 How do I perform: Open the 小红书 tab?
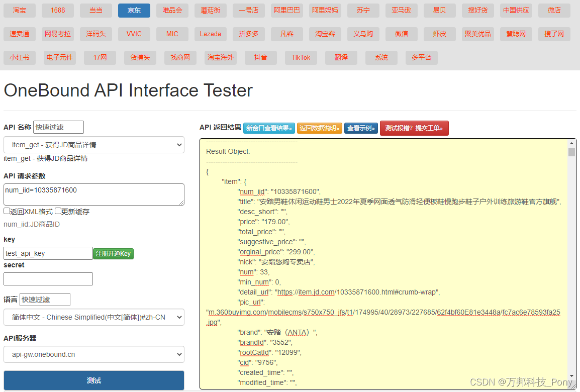tap(20, 58)
